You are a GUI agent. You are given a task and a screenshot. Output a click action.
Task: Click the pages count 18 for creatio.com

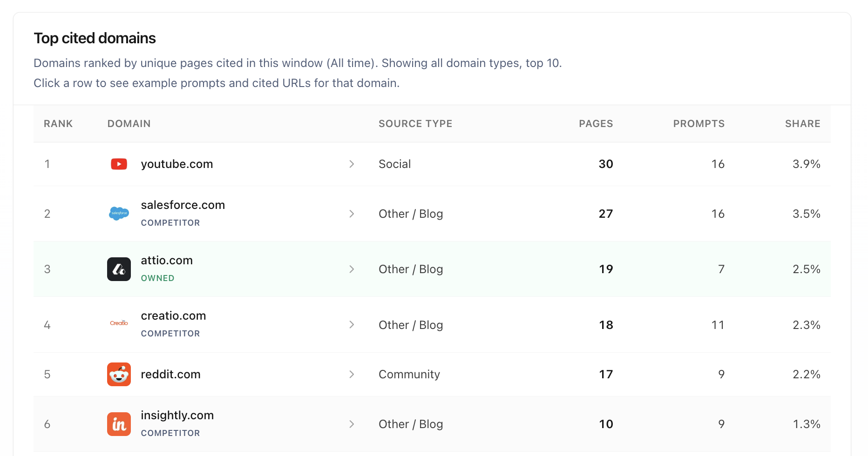pyautogui.click(x=606, y=325)
